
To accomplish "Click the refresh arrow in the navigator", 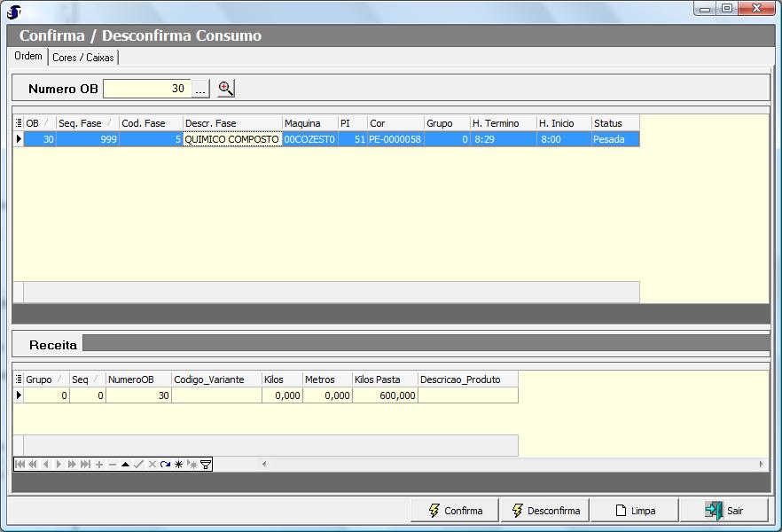I will pyautogui.click(x=166, y=465).
